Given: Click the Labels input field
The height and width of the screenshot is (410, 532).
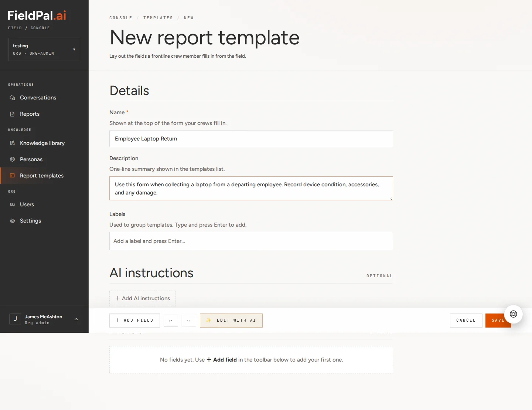Looking at the screenshot, I should [251, 241].
